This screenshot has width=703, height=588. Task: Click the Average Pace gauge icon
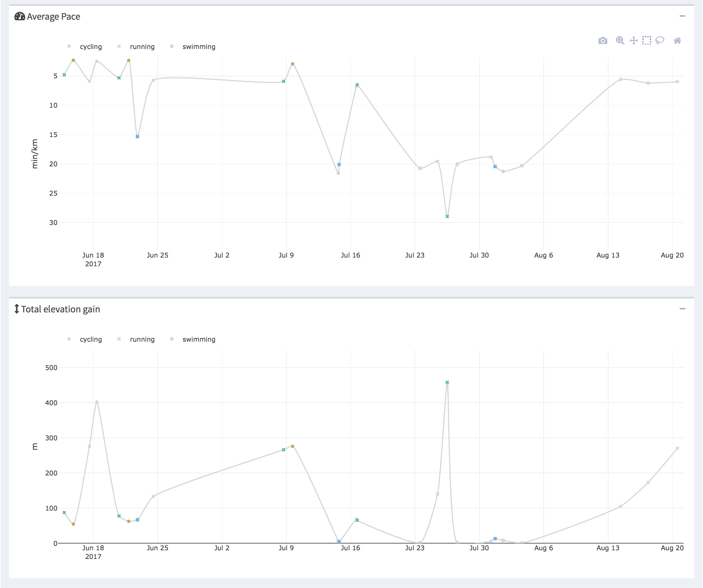19,16
